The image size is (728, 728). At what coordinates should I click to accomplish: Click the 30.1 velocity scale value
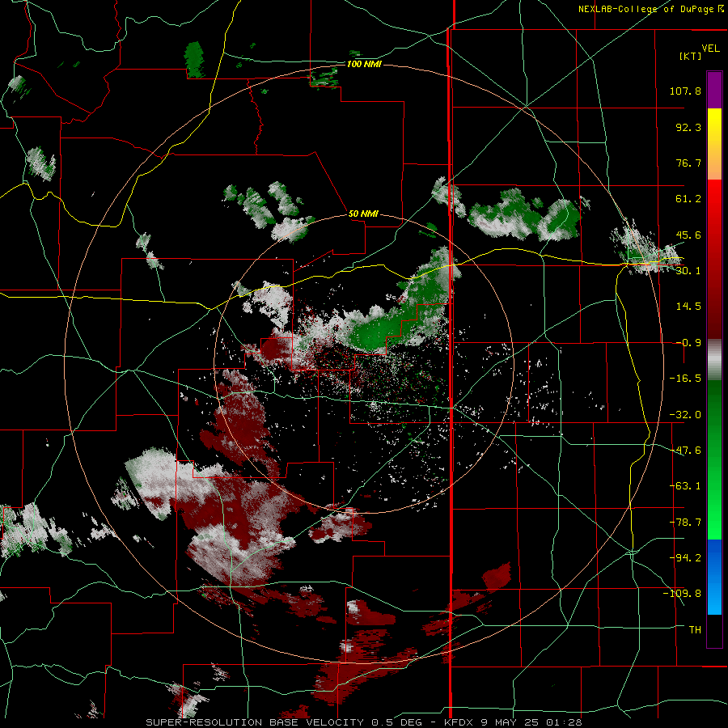688,271
